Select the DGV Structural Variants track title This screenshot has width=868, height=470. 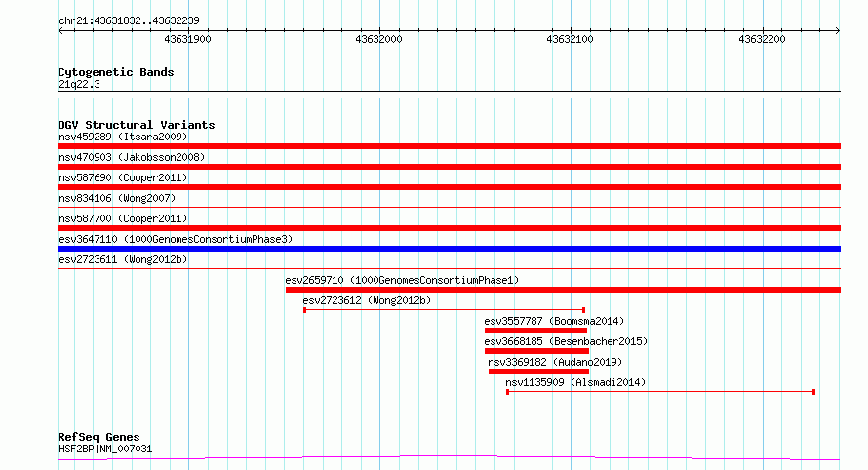(137, 125)
